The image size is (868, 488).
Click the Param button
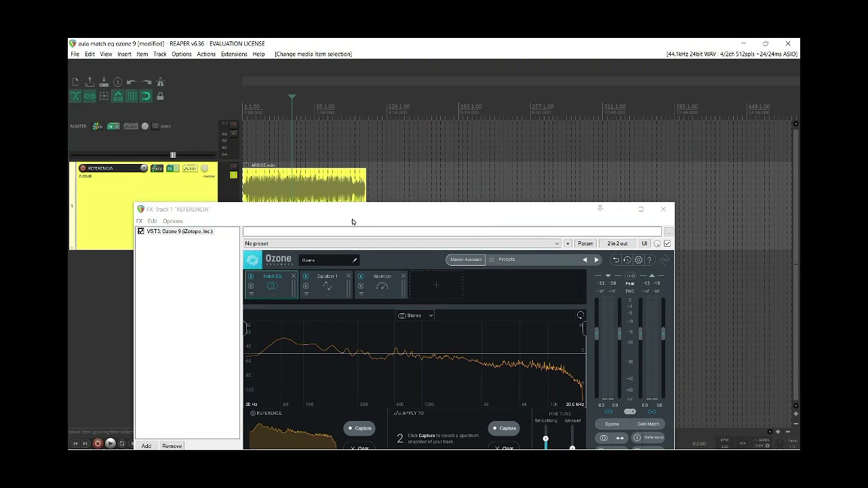[585, 243]
